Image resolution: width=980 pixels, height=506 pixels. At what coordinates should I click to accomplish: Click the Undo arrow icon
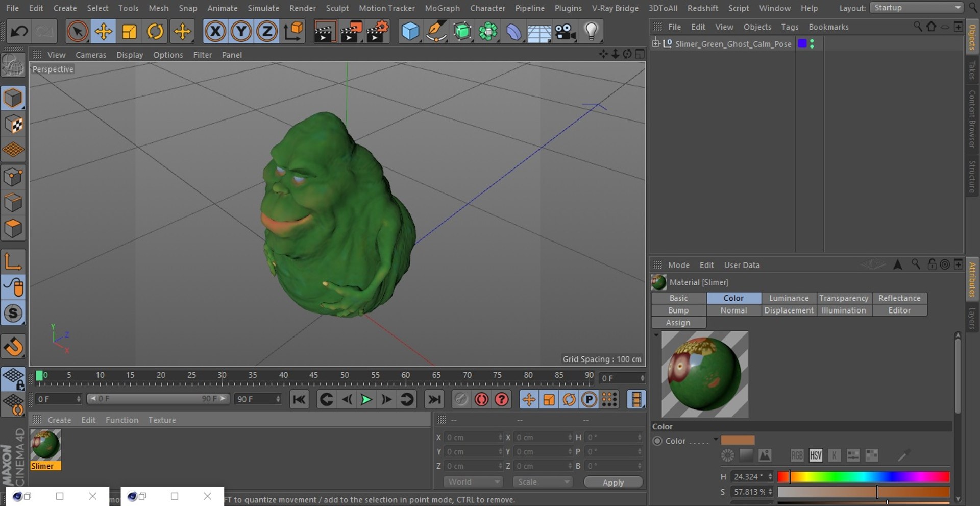19,32
